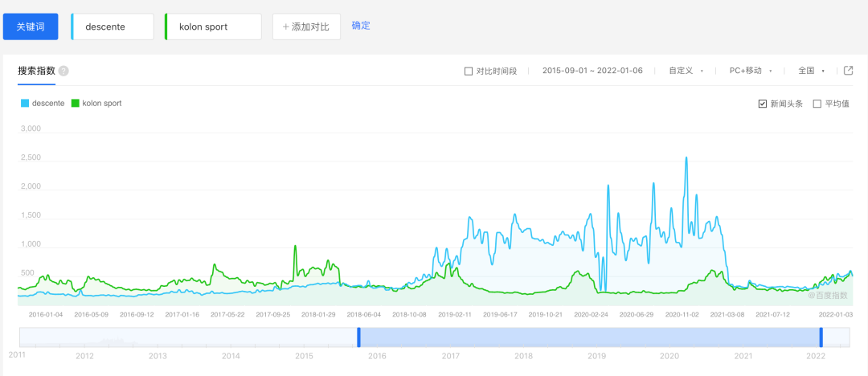Click 2013 on the bottom timeline

pos(158,356)
